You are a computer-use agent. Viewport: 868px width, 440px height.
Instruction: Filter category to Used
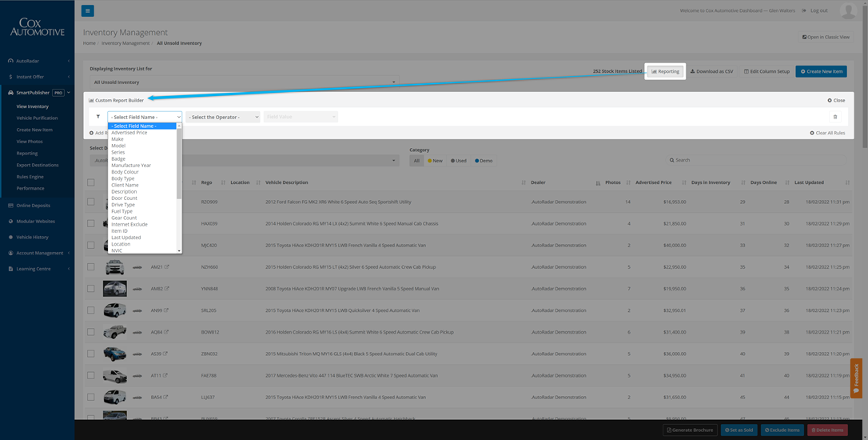tap(458, 161)
